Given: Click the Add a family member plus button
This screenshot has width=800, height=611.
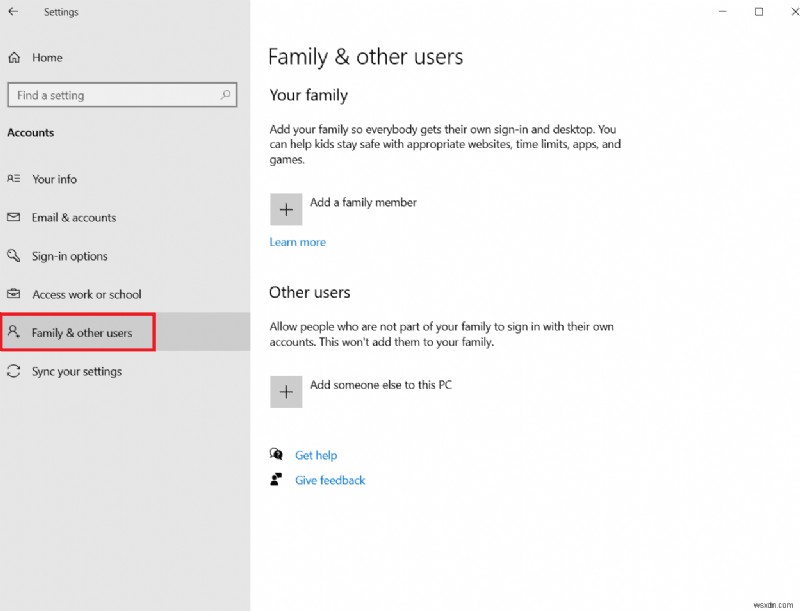Looking at the screenshot, I should click(x=287, y=208).
